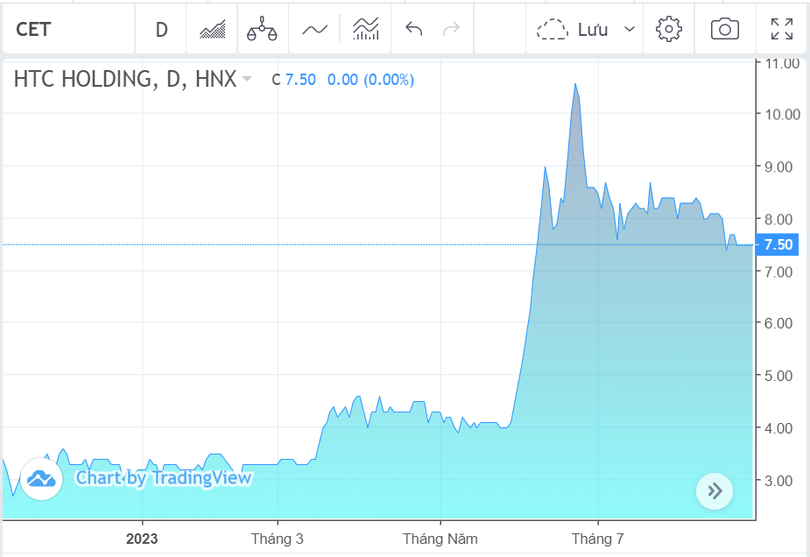Viewport: 810px width, 557px height.
Task: Click the 7.50 current price label
Action: tap(778, 245)
